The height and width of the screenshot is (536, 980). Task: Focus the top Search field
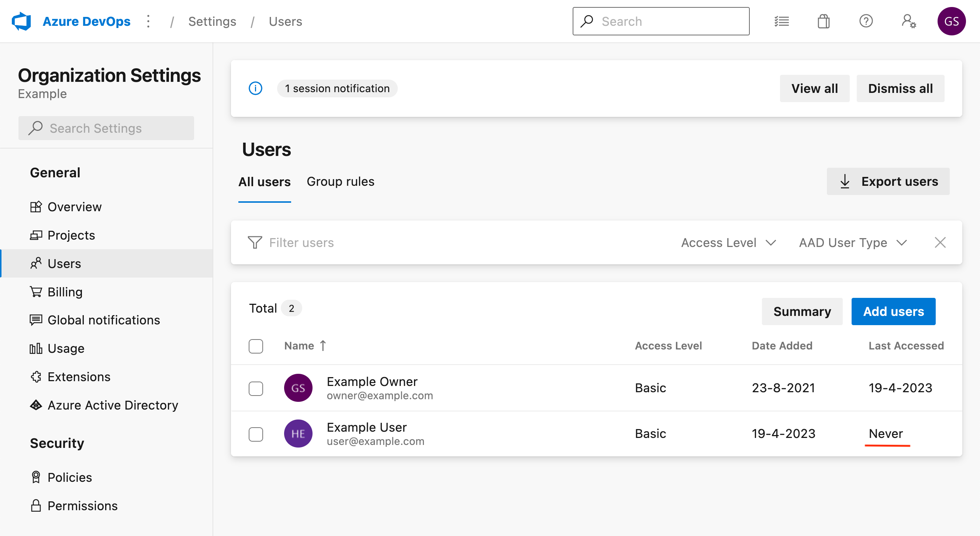(661, 21)
